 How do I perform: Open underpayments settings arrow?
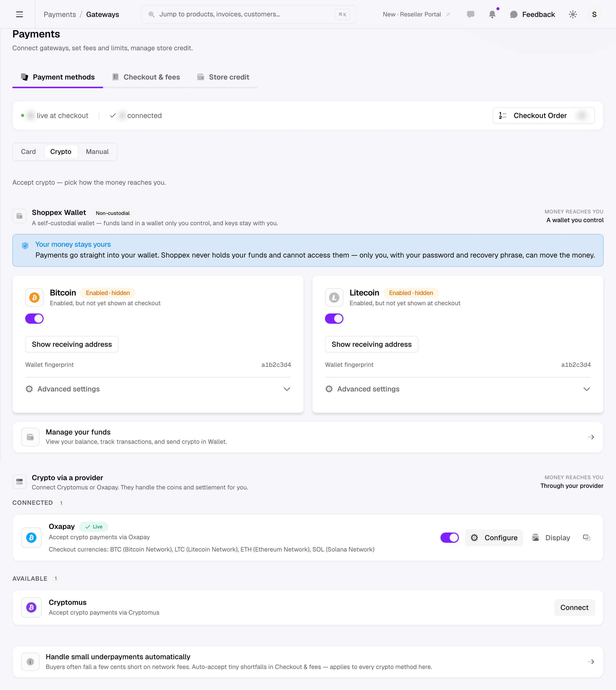(x=591, y=662)
